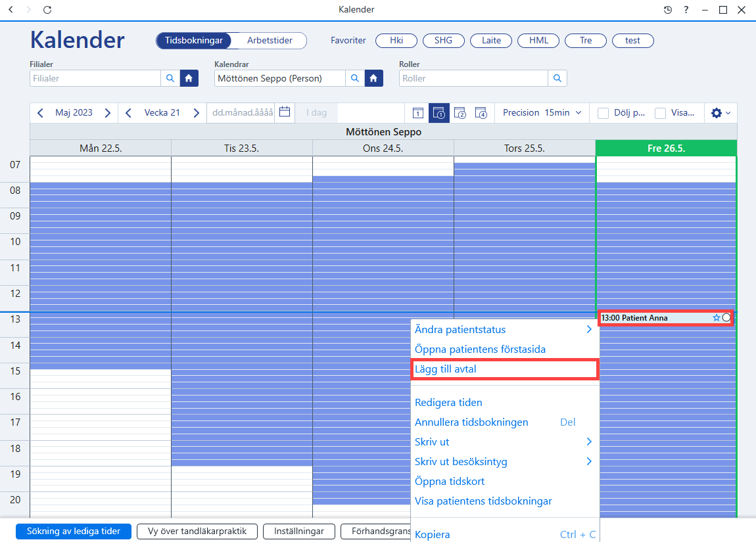Click the Filialer input field
This screenshot has width=756, height=542.
coord(95,78)
